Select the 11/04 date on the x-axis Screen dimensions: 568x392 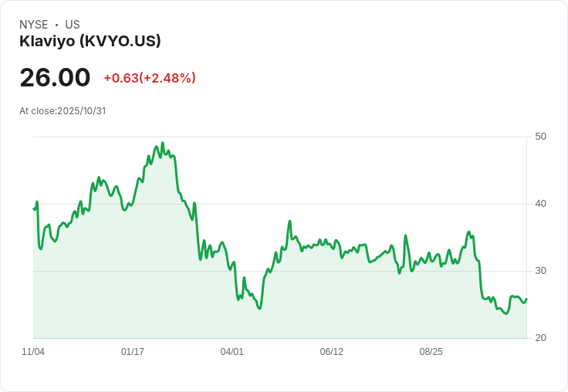point(33,352)
